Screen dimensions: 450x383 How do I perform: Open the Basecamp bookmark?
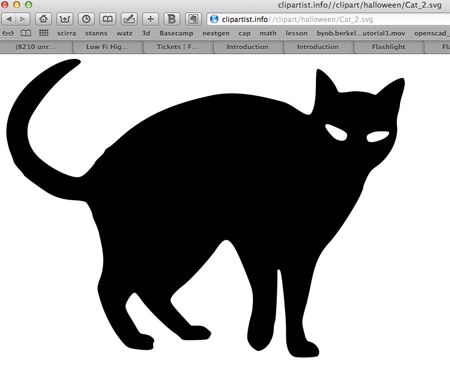coord(176,33)
